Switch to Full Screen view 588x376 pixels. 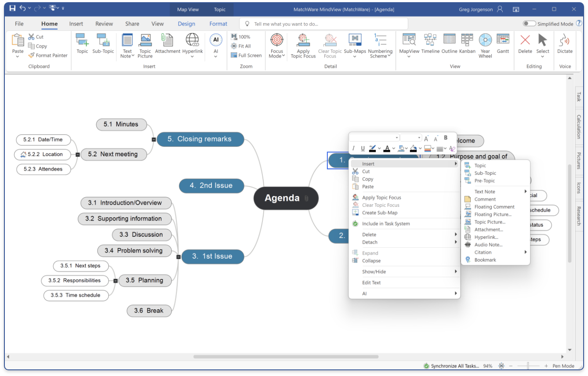click(x=246, y=55)
